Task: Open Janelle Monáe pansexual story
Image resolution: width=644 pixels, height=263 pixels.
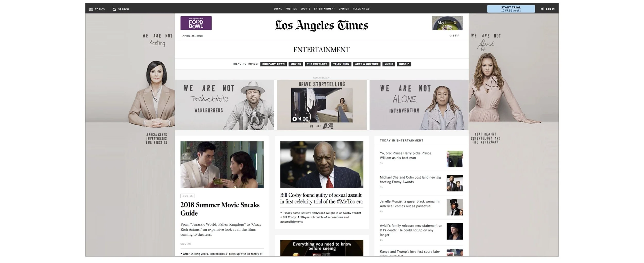Action: (x=410, y=204)
